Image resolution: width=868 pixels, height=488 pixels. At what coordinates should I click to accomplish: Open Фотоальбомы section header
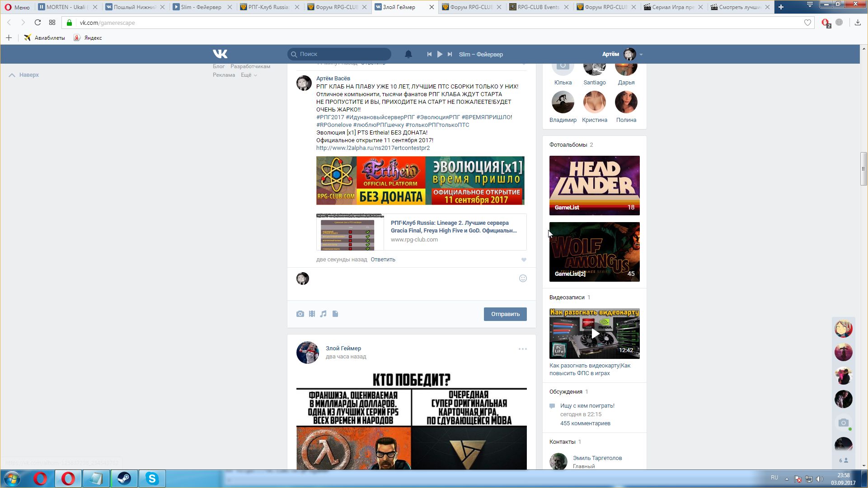pyautogui.click(x=568, y=145)
